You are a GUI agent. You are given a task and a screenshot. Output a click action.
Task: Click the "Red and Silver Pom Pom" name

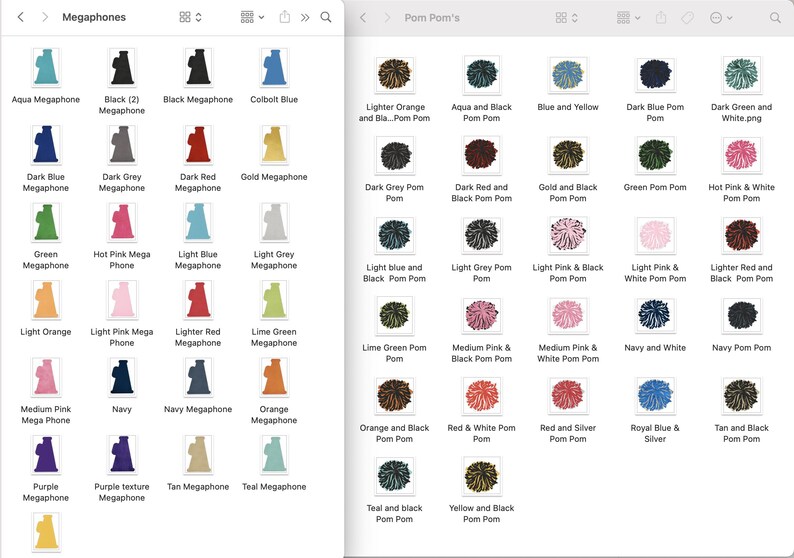(568, 433)
